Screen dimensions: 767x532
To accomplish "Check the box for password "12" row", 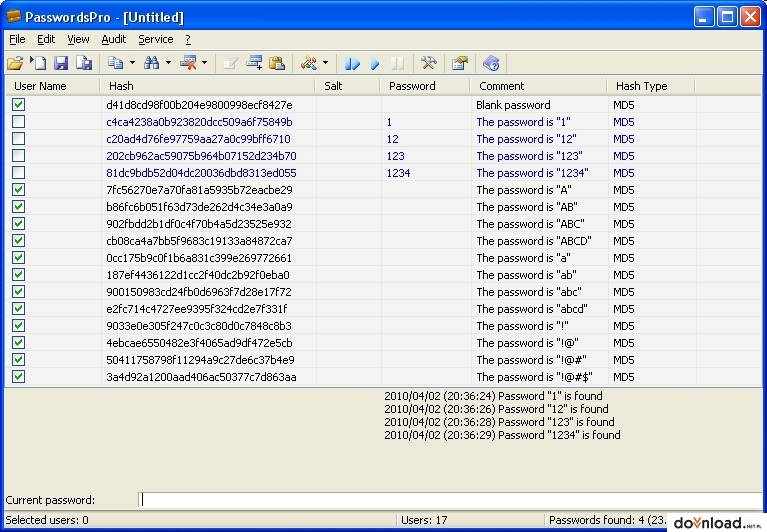I will click(x=19, y=138).
